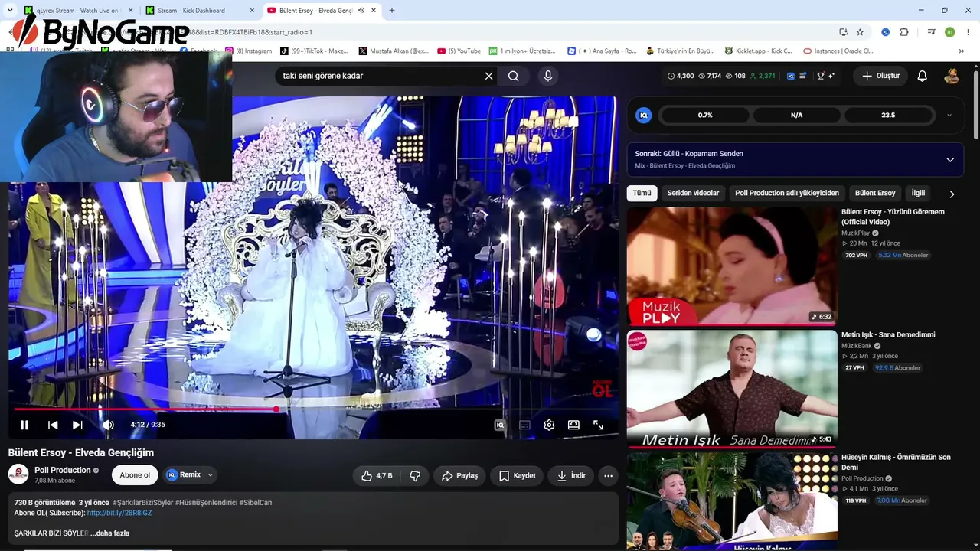Skip to the previous video
Viewport: 980px width, 551px height.
tap(53, 425)
